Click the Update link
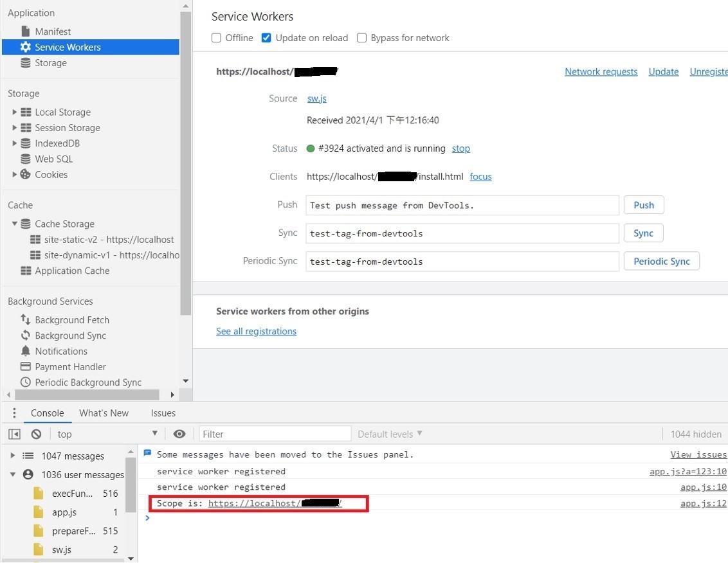The width and height of the screenshot is (728, 563). [x=664, y=71]
